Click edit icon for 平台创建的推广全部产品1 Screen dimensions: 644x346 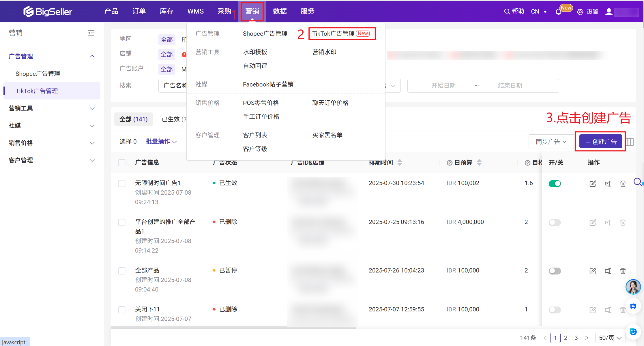[x=593, y=222]
